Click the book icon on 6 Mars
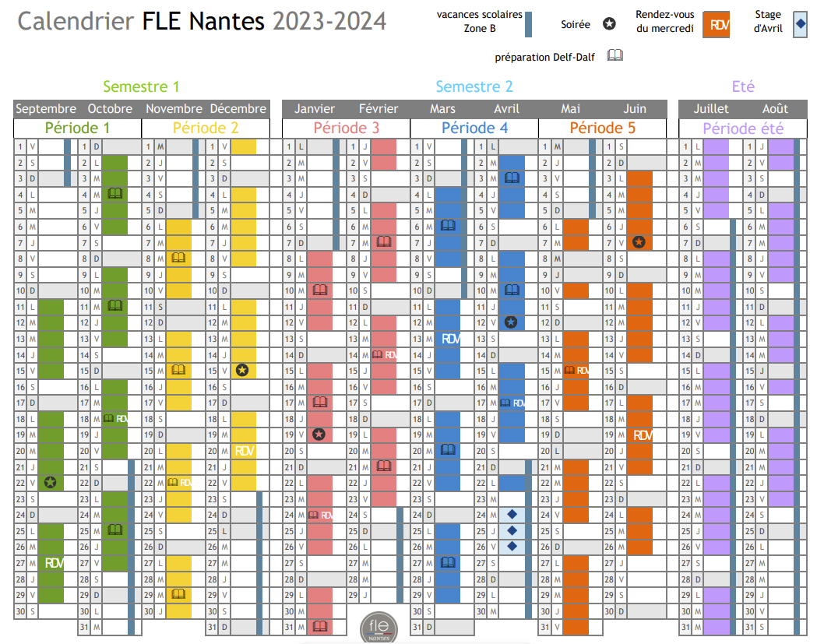The width and height of the screenshot is (817, 644). [x=448, y=226]
